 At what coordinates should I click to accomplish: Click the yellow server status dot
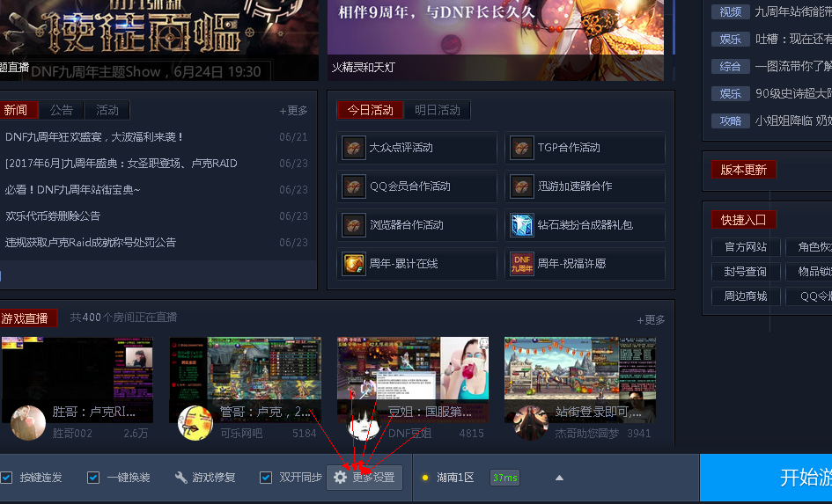[x=425, y=478]
